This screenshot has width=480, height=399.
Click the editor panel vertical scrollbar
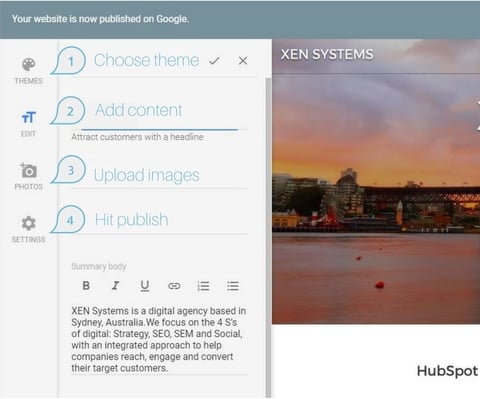coord(268,237)
